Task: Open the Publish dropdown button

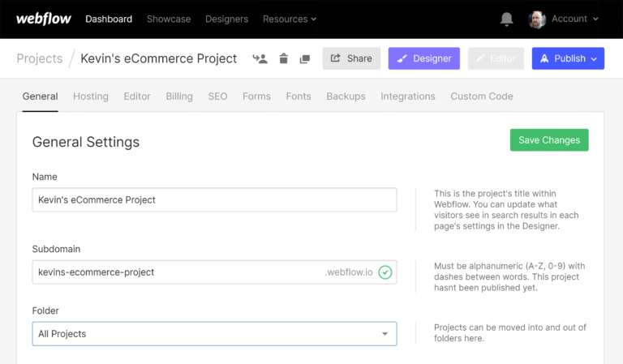Action: click(568, 58)
